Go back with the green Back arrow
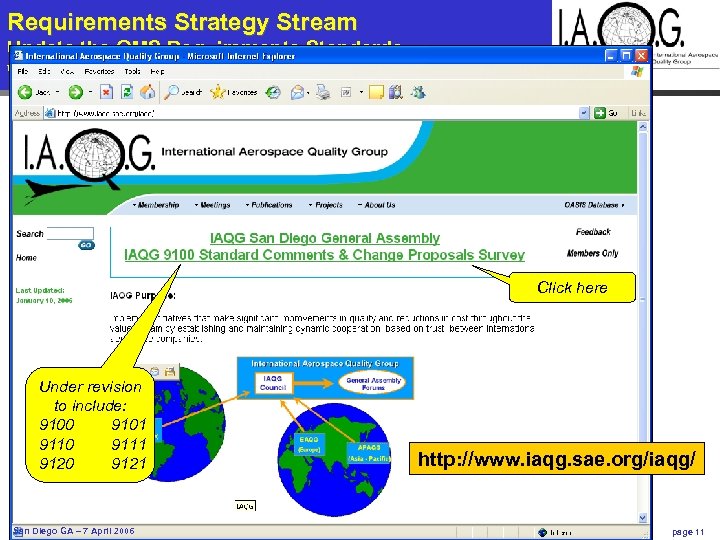The image size is (720, 540). click(25, 92)
